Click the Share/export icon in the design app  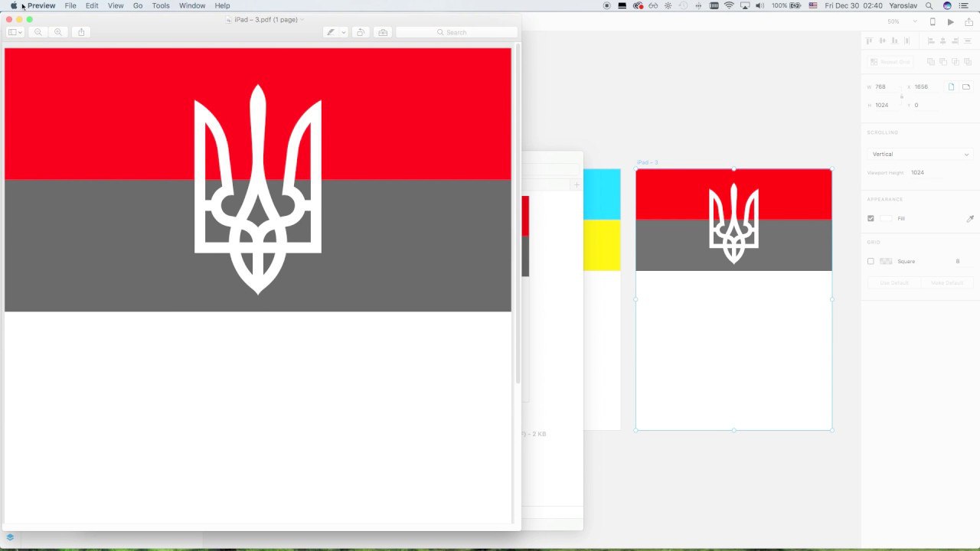[969, 21]
